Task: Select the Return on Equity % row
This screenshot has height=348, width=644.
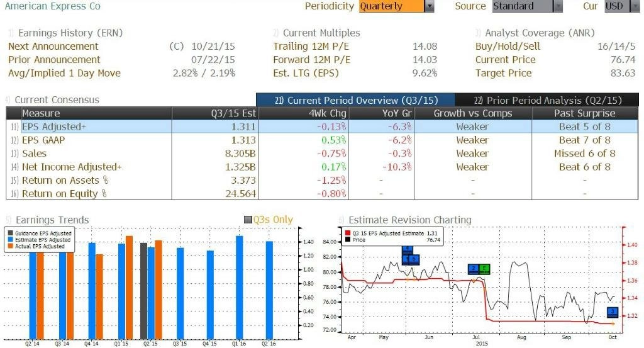Action: tap(322, 194)
